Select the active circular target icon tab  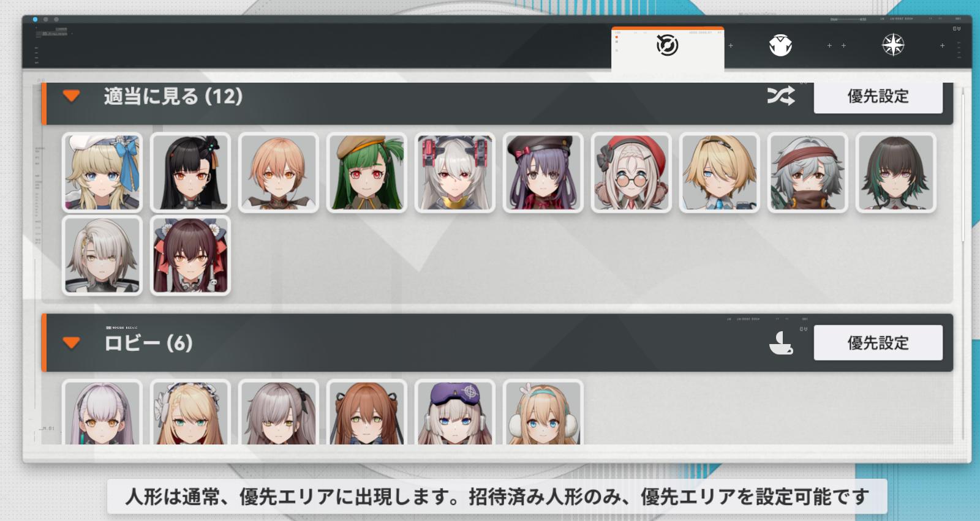pyautogui.click(x=667, y=45)
